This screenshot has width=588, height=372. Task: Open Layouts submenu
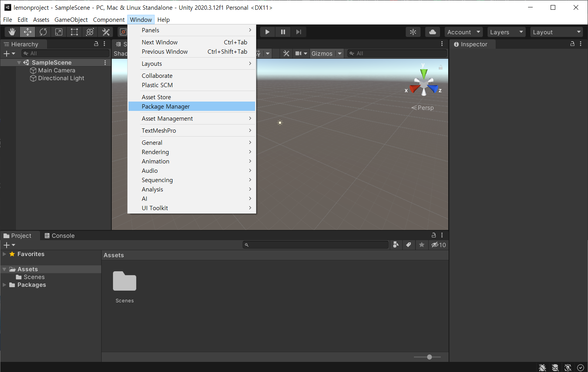(x=192, y=63)
